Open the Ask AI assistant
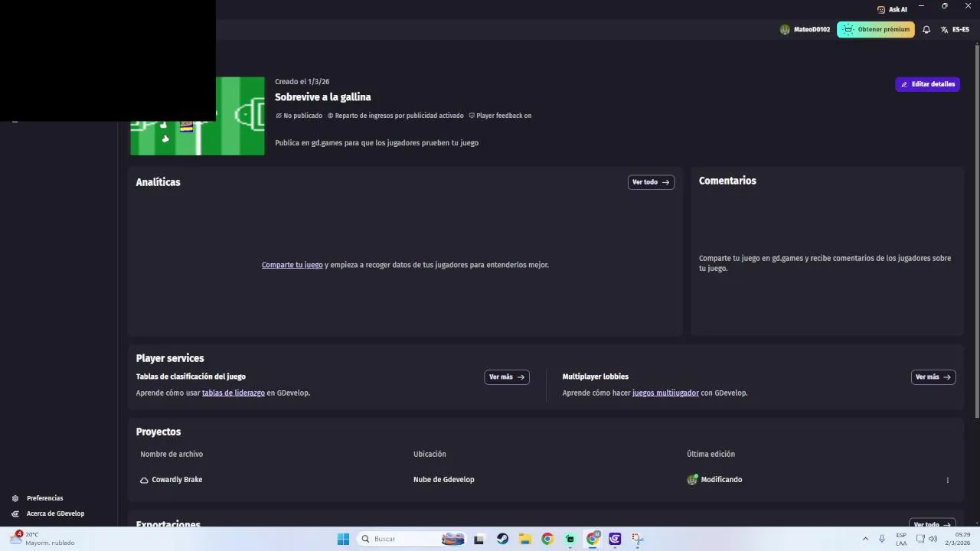The width and height of the screenshot is (980, 551). (x=892, y=9)
